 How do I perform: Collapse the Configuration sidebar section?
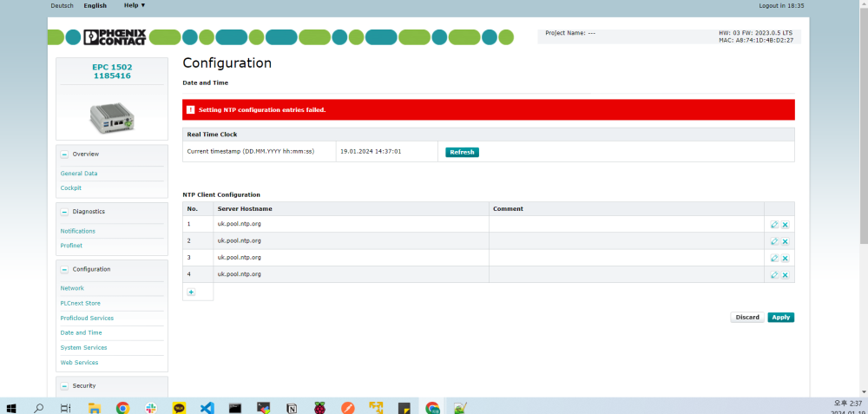[x=65, y=269]
